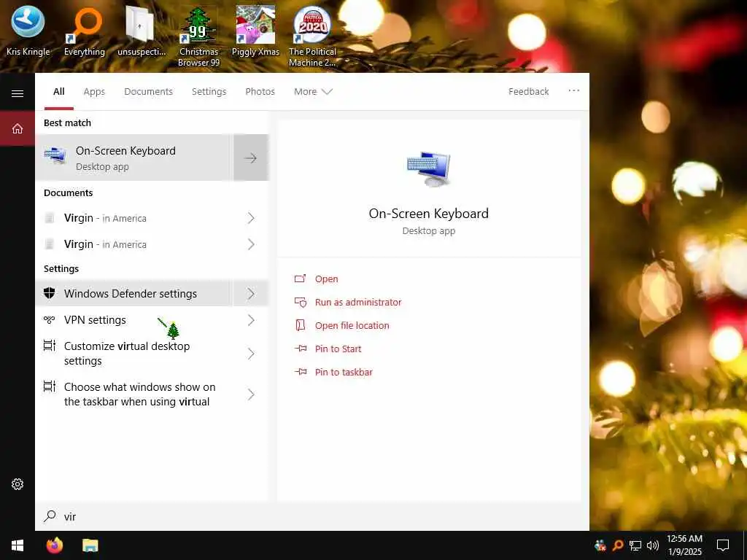Viewport: 747px width, 560px height.
Task: Expand the second Virgin document chevron
Action: (251, 244)
